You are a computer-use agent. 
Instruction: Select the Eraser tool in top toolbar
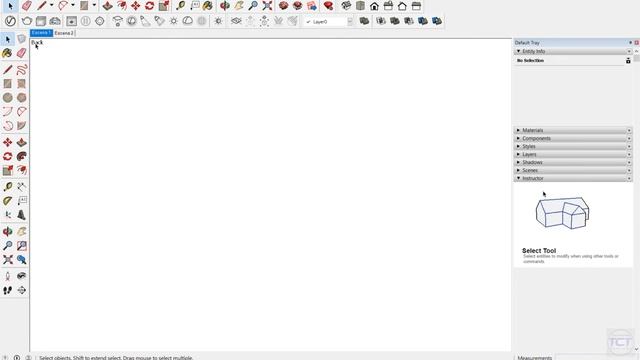click(27, 6)
